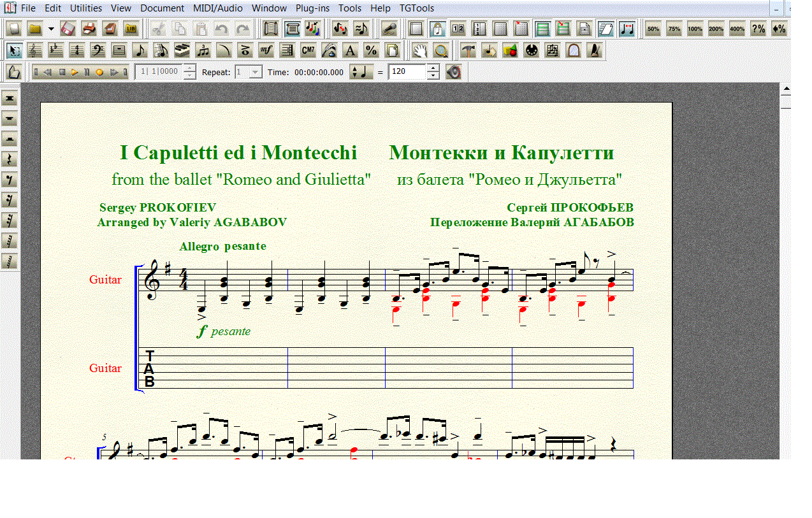Choose the quarter rest in the rests palette
Screen dimensions: 812x518
click(10, 159)
